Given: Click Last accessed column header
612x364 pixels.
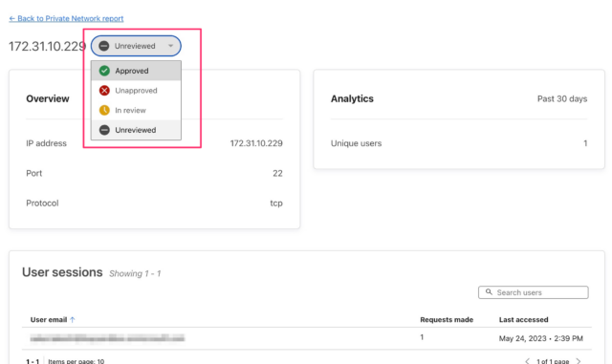Looking at the screenshot, I should point(523,319).
